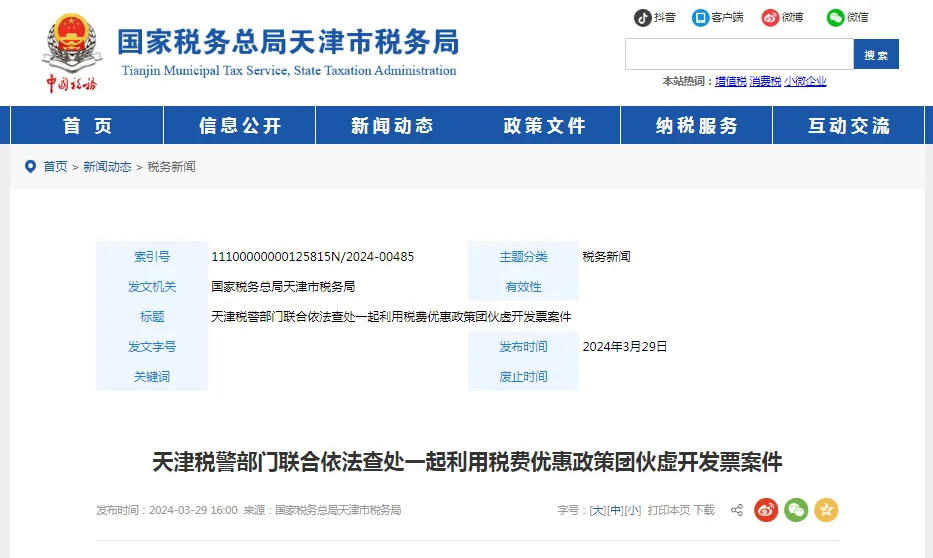Select timestamp 2024-03-29 16:00
The image size is (933, 558).
[193, 510]
